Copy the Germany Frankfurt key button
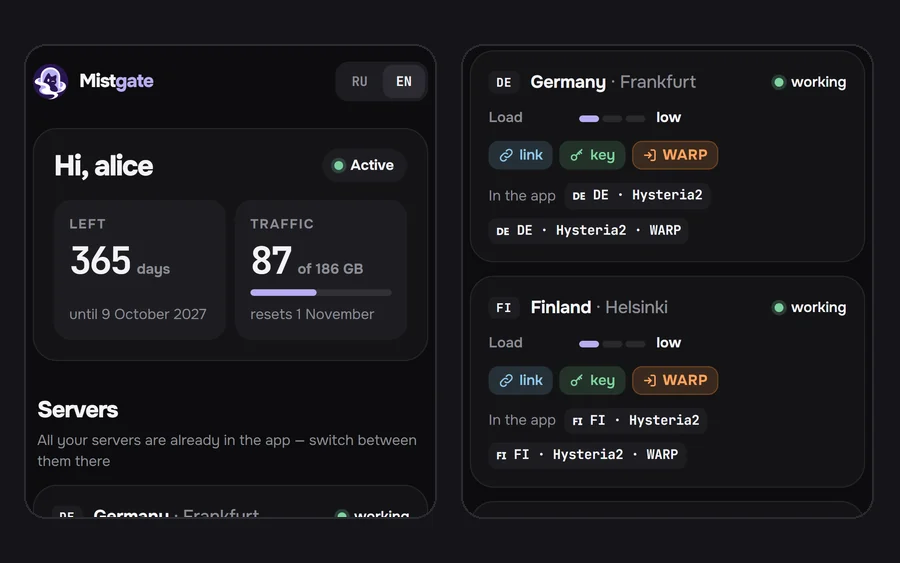This screenshot has width=900, height=563. 592,155
